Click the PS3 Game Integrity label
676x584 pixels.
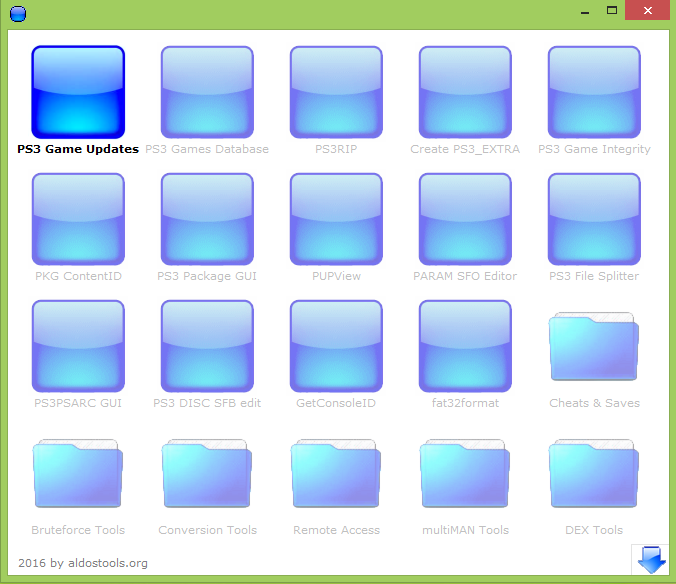[x=594, y=149]
